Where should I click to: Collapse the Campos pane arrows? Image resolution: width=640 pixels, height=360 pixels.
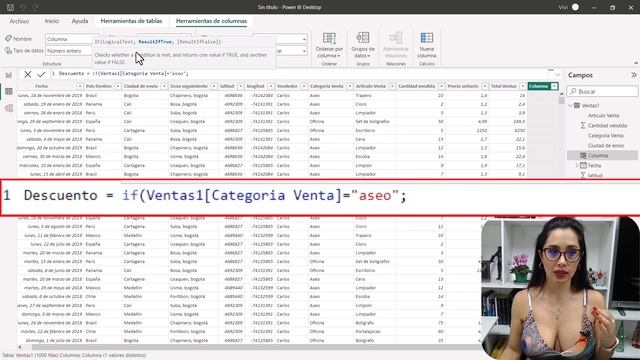coord(633,75)
